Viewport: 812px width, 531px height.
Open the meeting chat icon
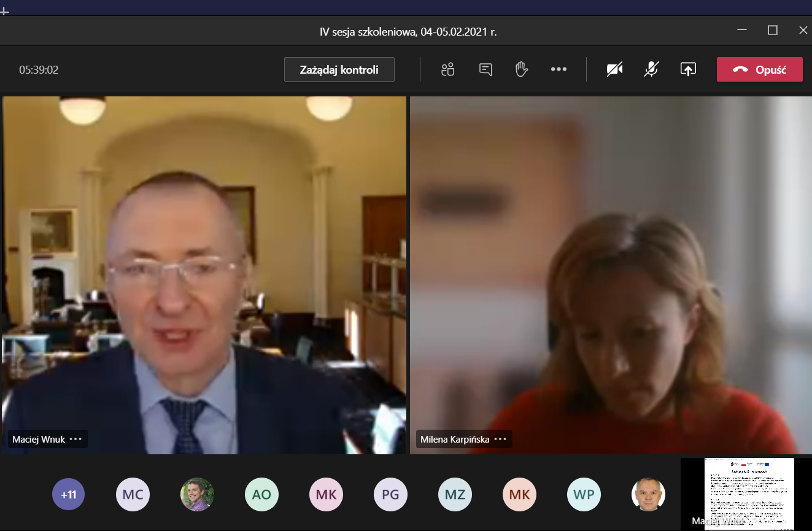click(x=485, y=69)
